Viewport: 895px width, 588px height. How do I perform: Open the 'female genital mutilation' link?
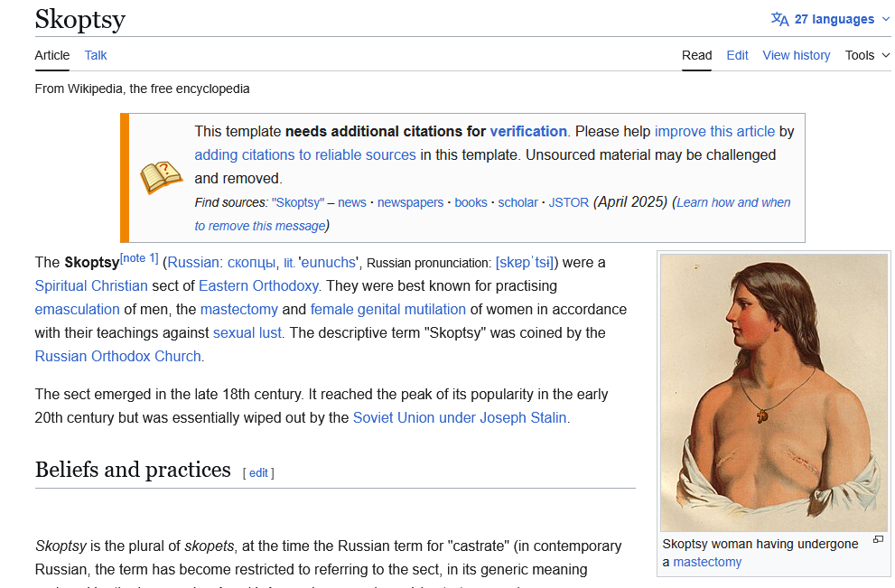[388, 310]
